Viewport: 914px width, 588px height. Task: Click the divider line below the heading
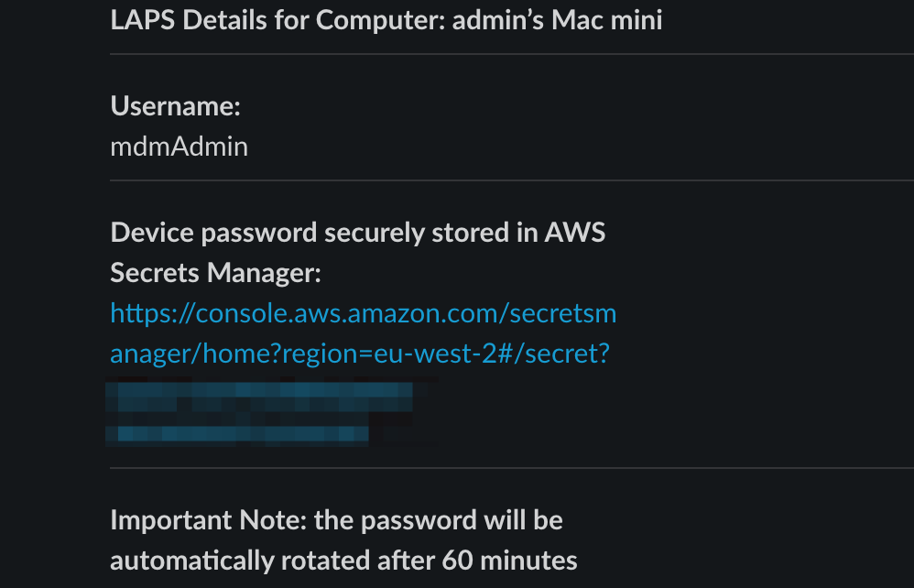click(511, 54)
